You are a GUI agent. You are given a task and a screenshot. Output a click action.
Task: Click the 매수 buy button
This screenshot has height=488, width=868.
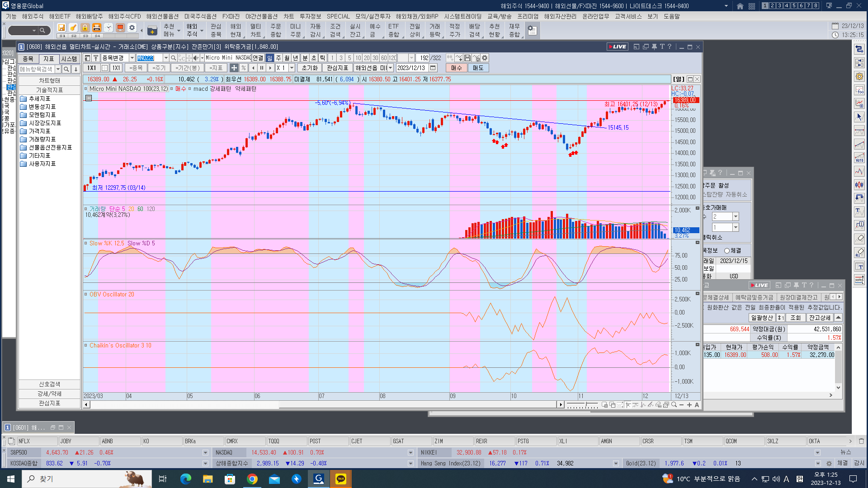(x=457, y=68)
